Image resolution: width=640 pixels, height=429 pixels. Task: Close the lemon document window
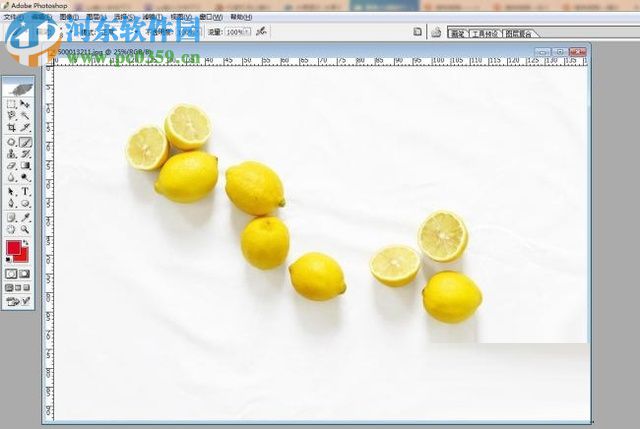coord(578,52)
